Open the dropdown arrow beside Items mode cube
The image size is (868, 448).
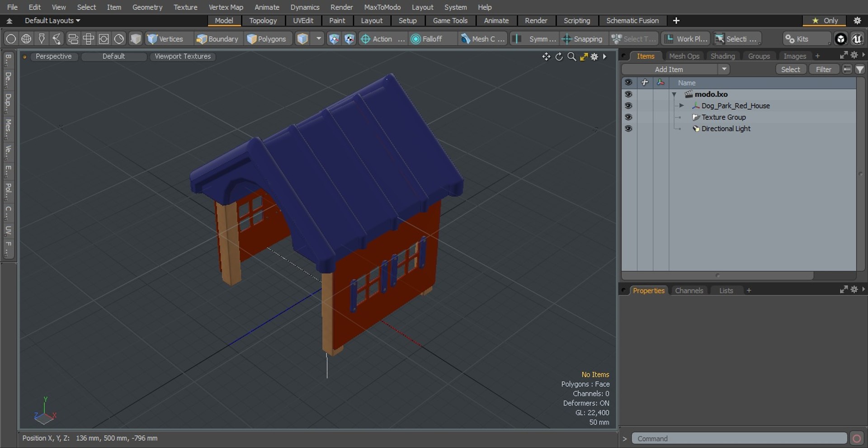coord(319,39)
